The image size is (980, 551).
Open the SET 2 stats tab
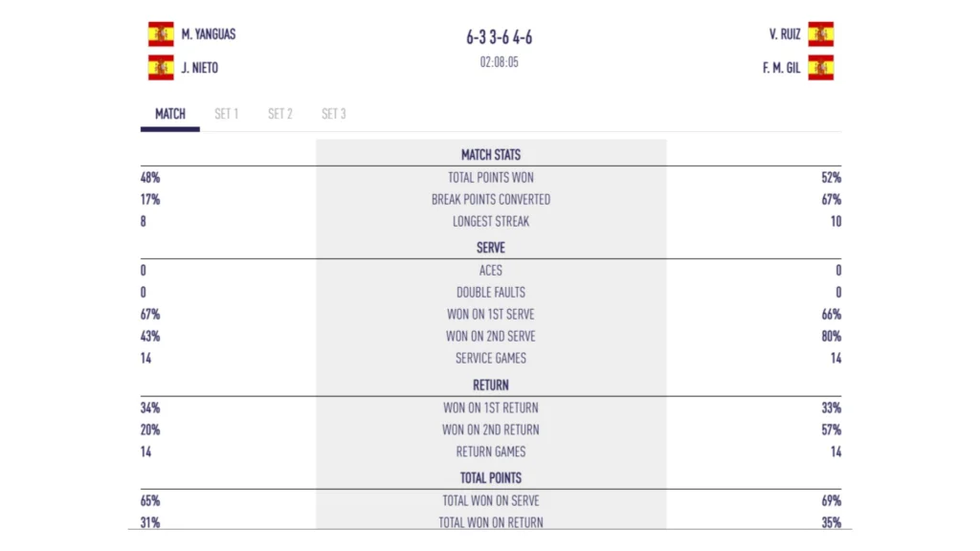pyautogui.click(x=279, y=114)
